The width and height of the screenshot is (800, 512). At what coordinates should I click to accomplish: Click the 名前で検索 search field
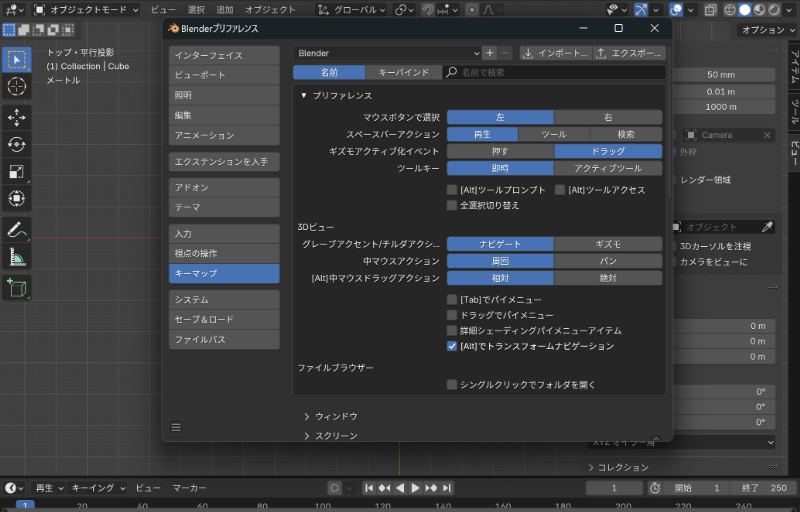tap(554, 72)
